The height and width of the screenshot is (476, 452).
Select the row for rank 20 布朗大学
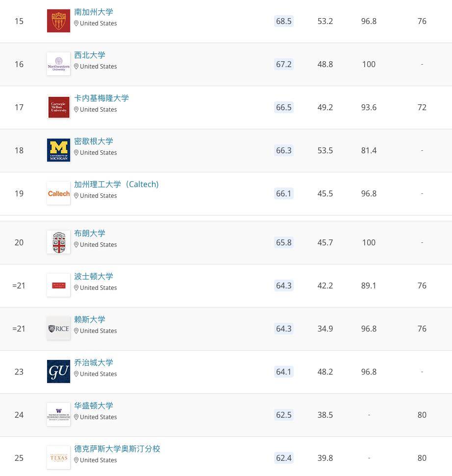point(226,242)
